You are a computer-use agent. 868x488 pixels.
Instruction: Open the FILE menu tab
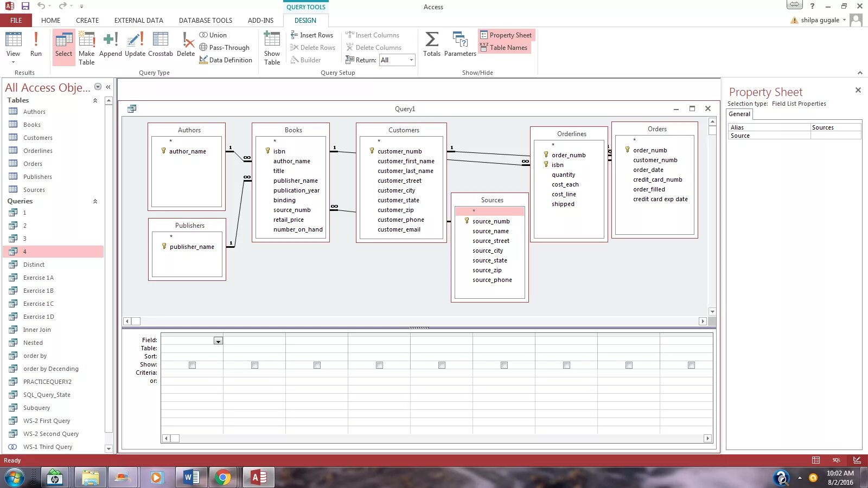click(16, 20)
